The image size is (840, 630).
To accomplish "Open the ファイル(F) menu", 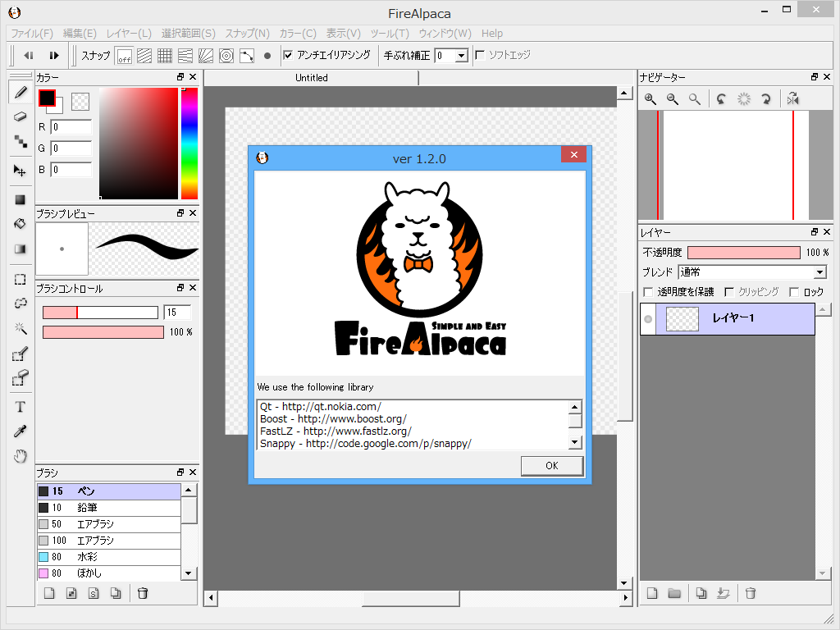I will [32, 33].
